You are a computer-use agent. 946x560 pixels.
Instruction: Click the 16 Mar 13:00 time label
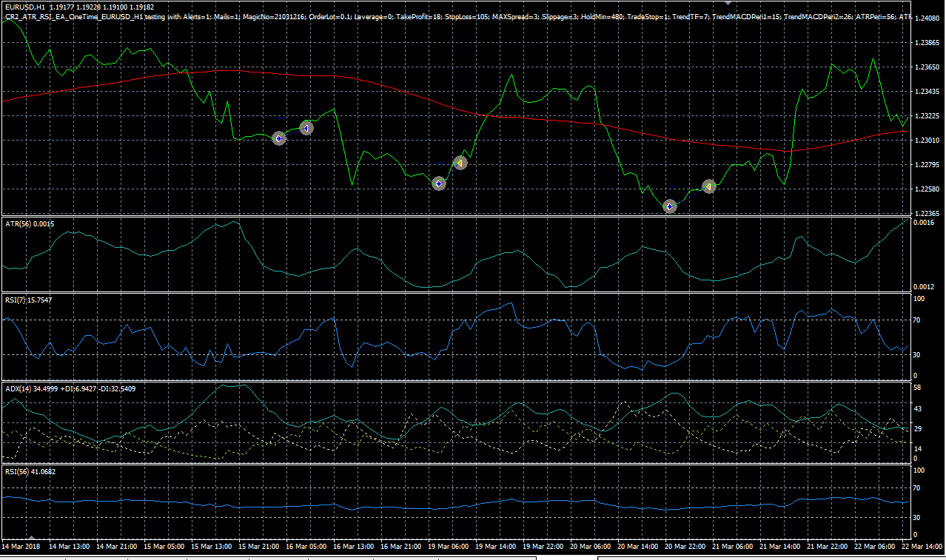point(353,546)
